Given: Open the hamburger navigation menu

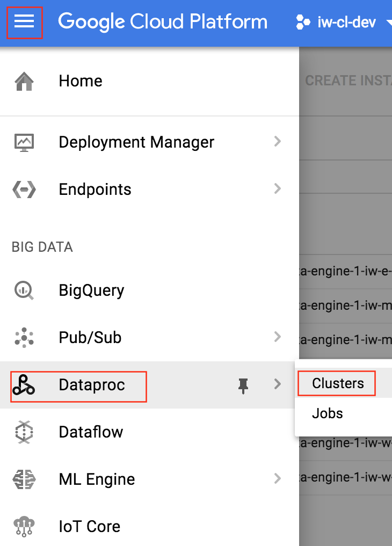Looking at the screenshot, I should (24, 21).
